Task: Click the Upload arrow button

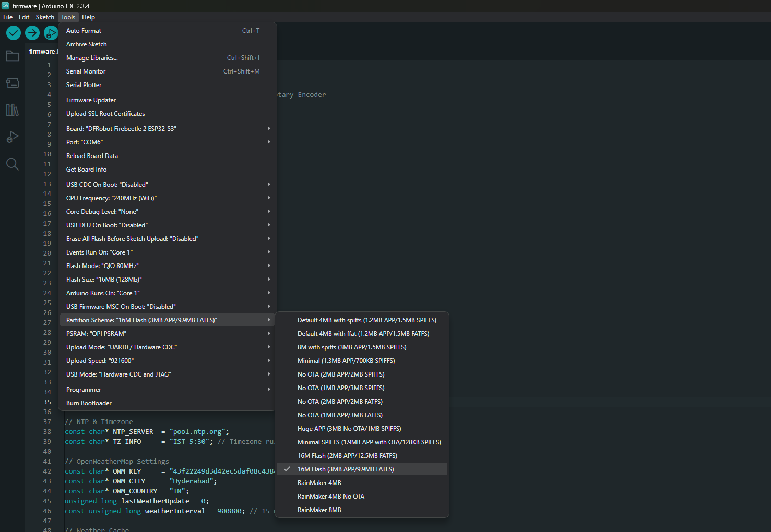Action: pyautogui.click(x=32, y=33)
